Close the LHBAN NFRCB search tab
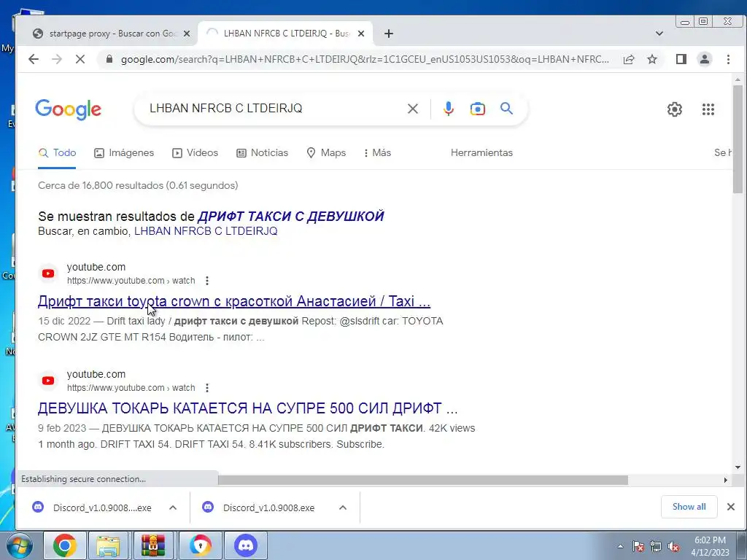Screen dimensions: 747x560 (x=361, y=34)
